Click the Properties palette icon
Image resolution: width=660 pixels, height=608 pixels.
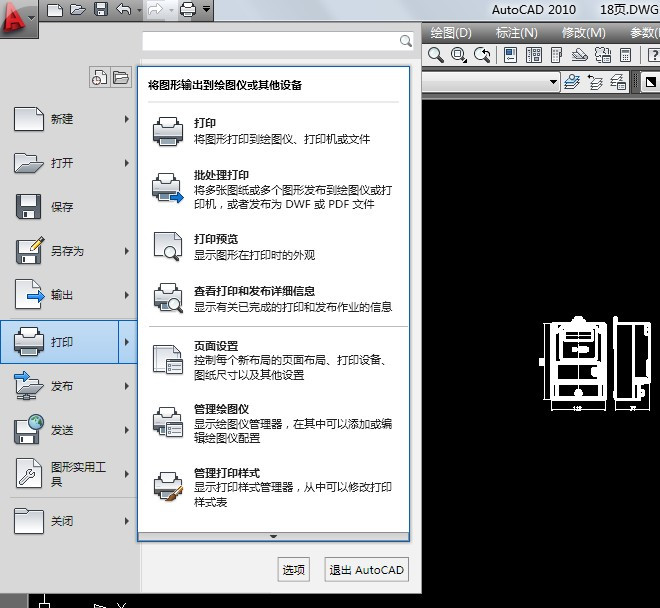click(511, 55)
